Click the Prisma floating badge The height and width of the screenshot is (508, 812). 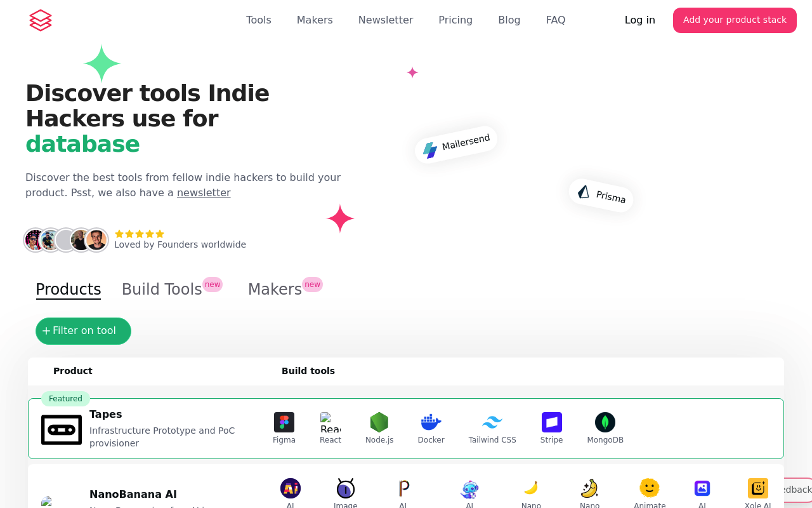[601, 195]
